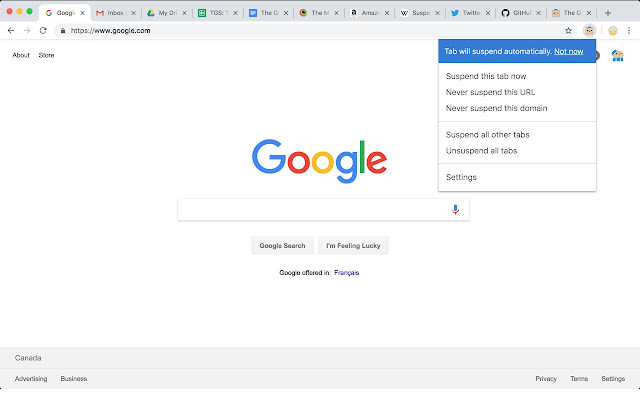Screen dimensions: 640x400
Task: Open the Advertising footer link
Action: click(x=31, y=379)
